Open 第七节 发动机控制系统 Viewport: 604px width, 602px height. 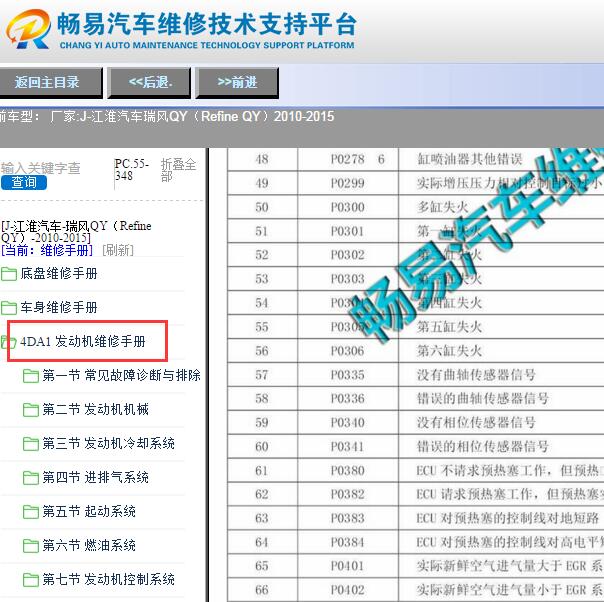[x=109, y=579]
